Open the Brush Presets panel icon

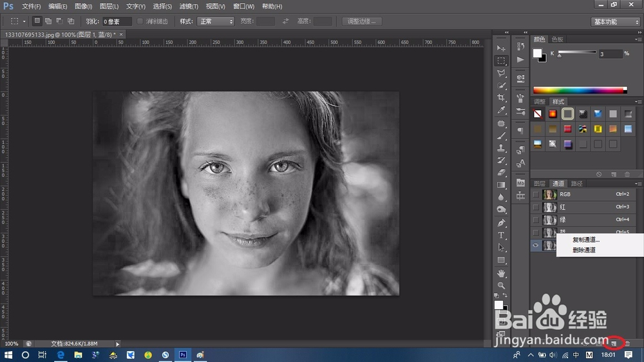(520, 111)
